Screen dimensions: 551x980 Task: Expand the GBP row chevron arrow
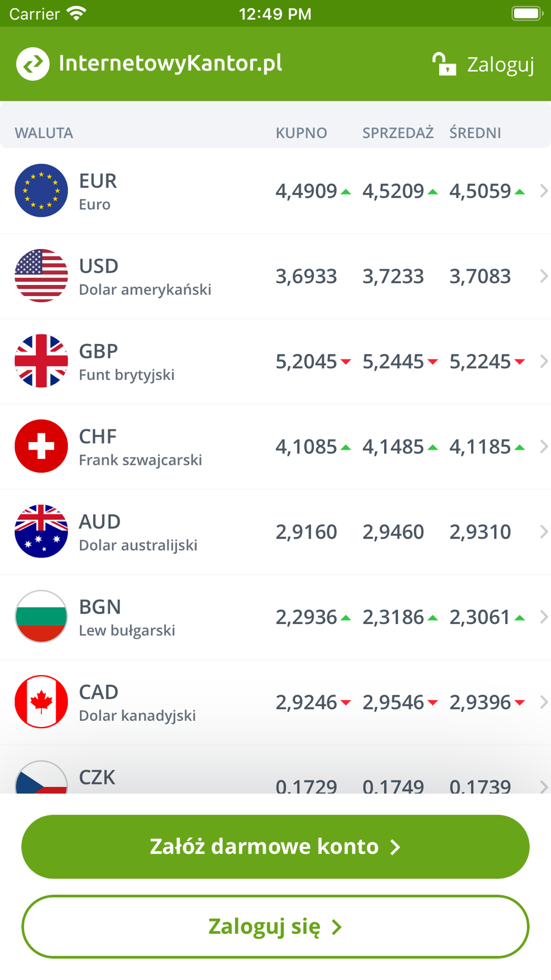pos(544,361)
